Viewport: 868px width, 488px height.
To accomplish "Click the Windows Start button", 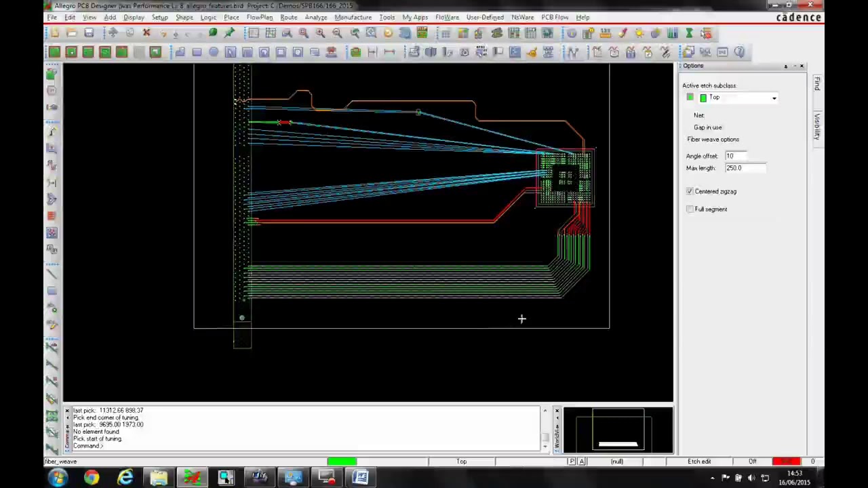I will pyautogui.click(x=58, y=478).
